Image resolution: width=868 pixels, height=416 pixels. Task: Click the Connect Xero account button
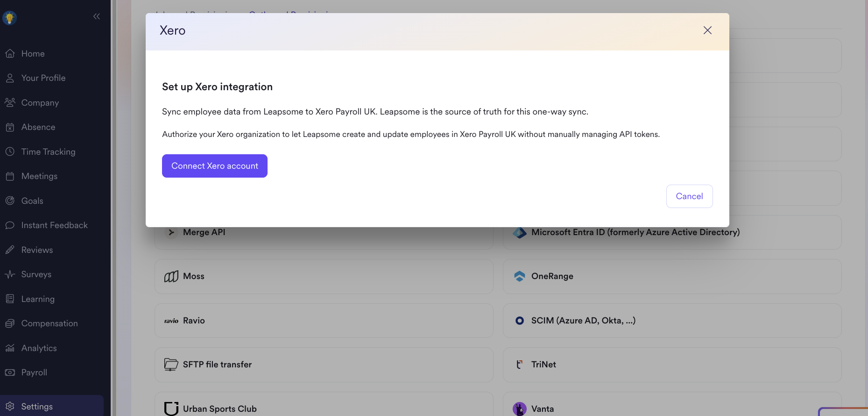(215, 166)
